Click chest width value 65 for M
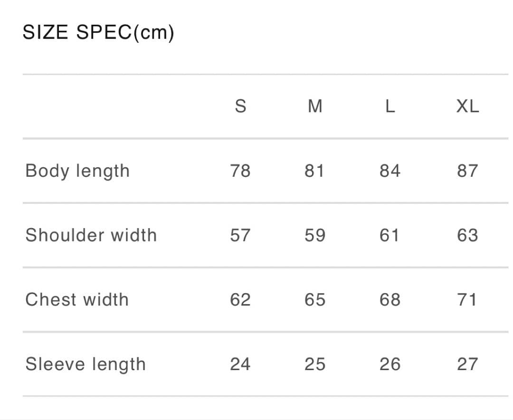 pyautogui.click(x=315, y=300)
